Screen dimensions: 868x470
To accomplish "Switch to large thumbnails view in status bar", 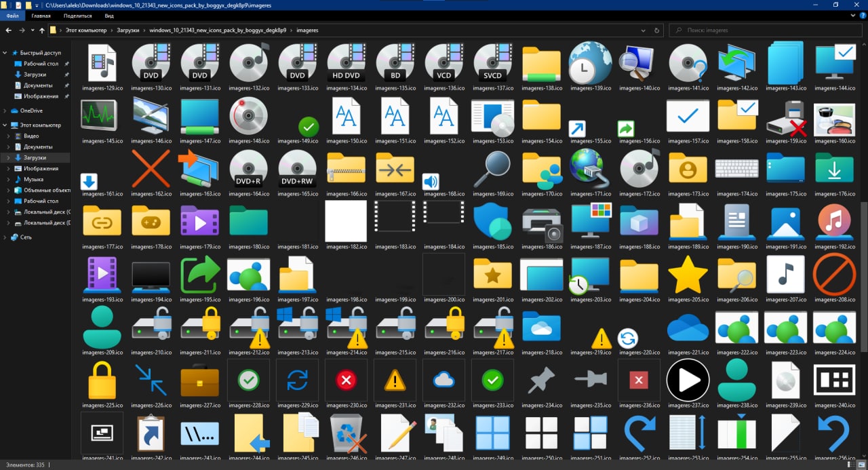I will pos(862,465).
